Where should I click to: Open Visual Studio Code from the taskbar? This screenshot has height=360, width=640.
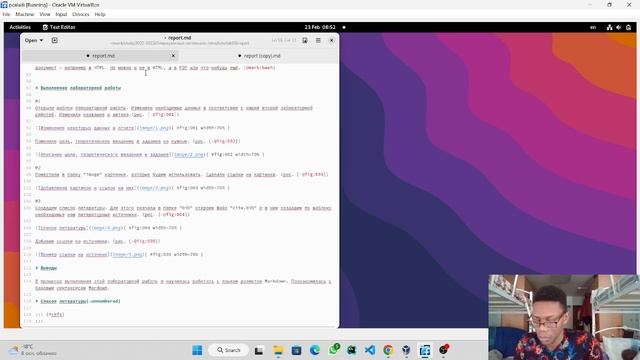pyautogui.click(x=370, y=350)
